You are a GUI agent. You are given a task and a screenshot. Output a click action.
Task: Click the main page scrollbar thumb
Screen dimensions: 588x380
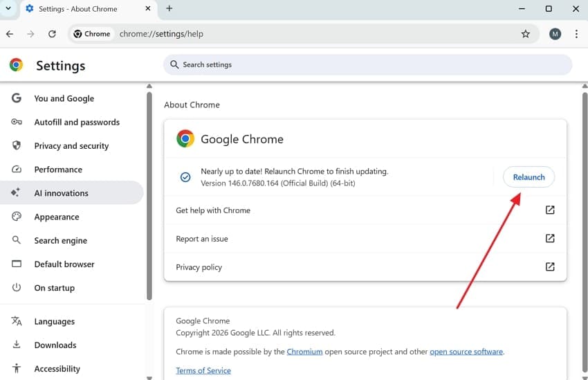[585, 233]
